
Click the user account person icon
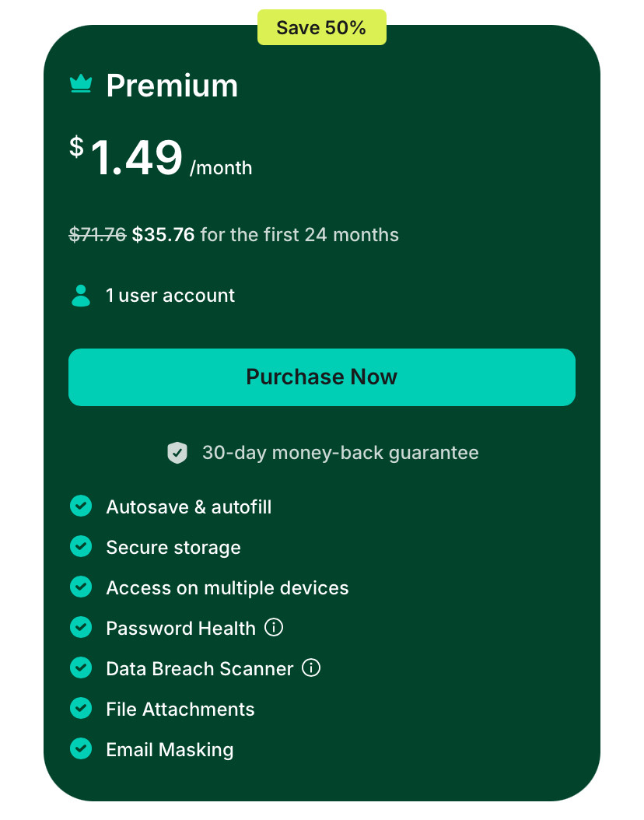(x=81, y=296)
